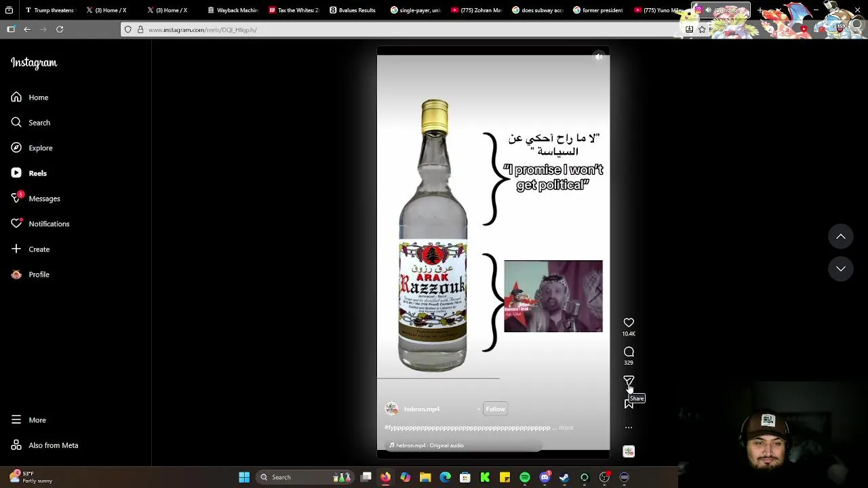Image resolution: width=868 pixels, height=488 pixels.
Task: Open the reel's three-dot options menu
Action: pos(629,428)
